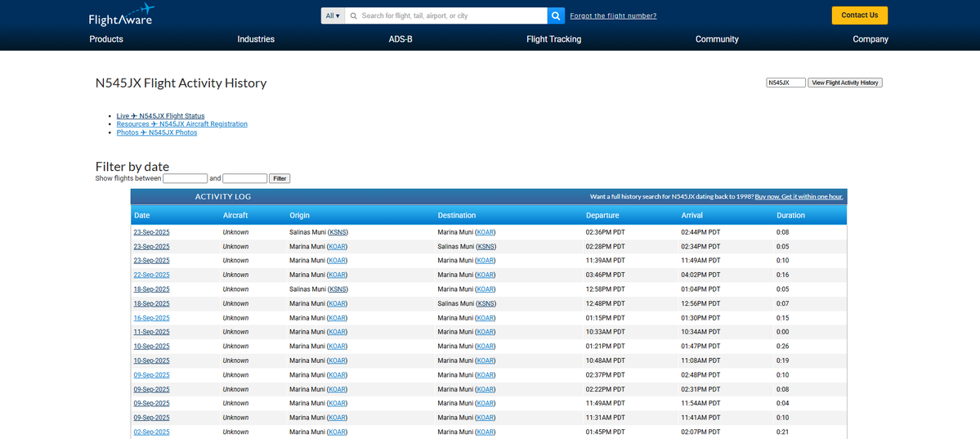Click the Duration column header
Viewport: 980px width, 439px height.
pos(790,215)
